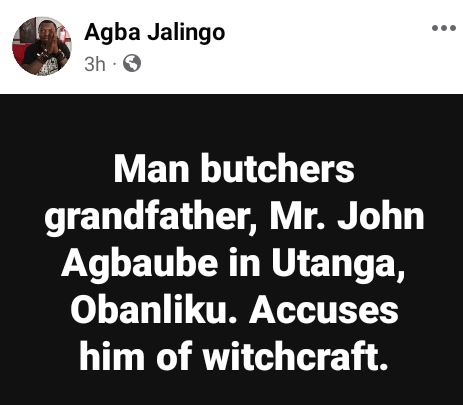Click "him of" in the last line

tap(136, 356)
